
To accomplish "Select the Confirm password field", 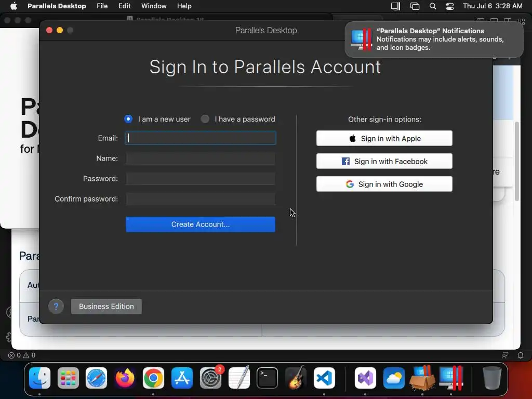I will coord(201,199).
